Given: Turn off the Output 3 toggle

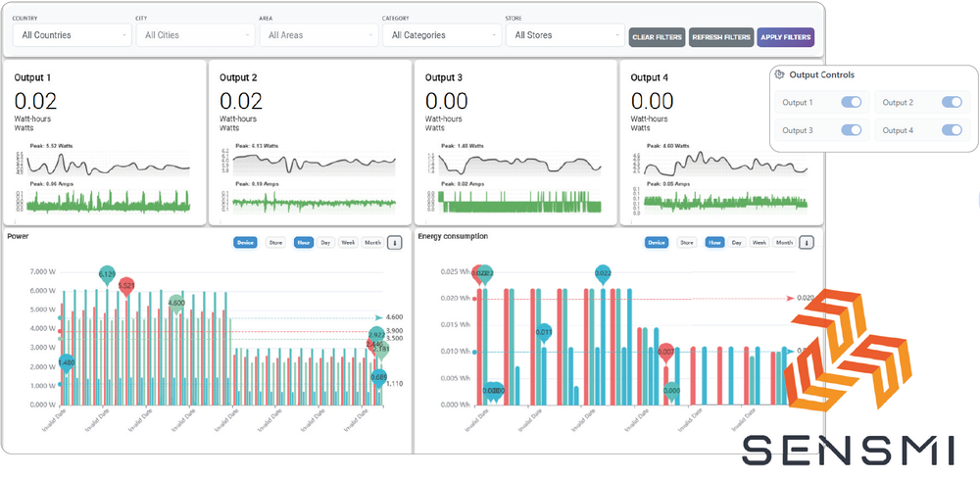Looking at the screenshot, I should point(851,130).
